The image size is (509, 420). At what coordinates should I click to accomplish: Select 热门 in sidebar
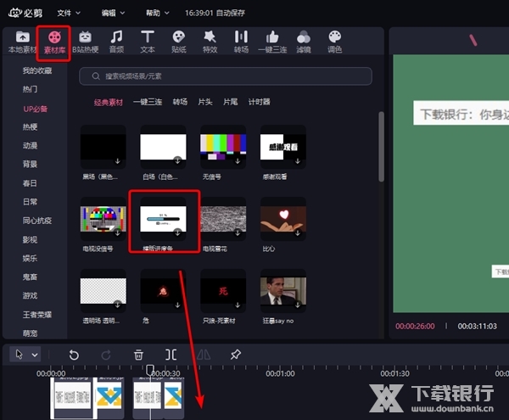pos(30,89)
